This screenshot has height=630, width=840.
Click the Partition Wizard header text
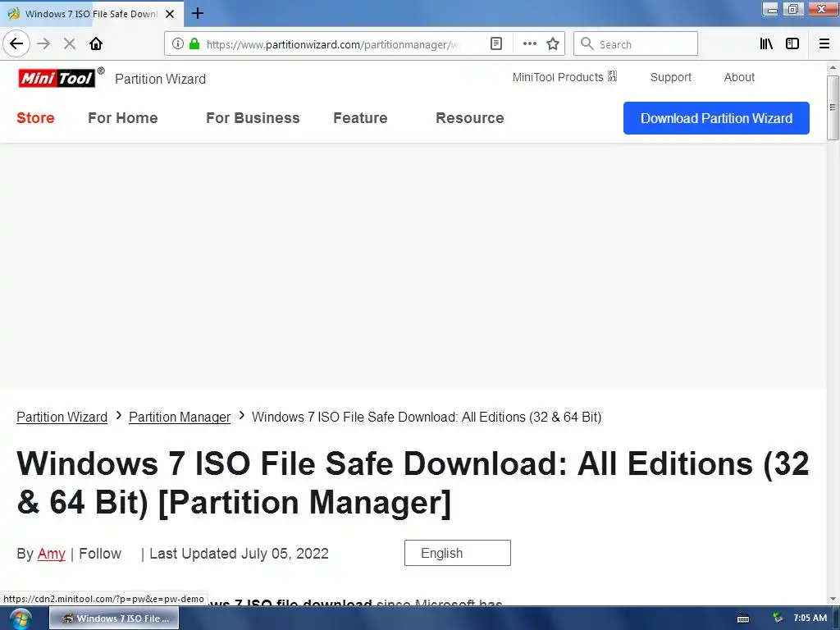tap(160, 79)
